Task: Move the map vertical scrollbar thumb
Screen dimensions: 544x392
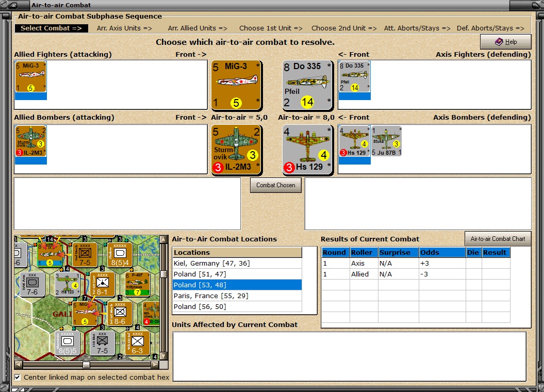Action: (x=164, y=274)
